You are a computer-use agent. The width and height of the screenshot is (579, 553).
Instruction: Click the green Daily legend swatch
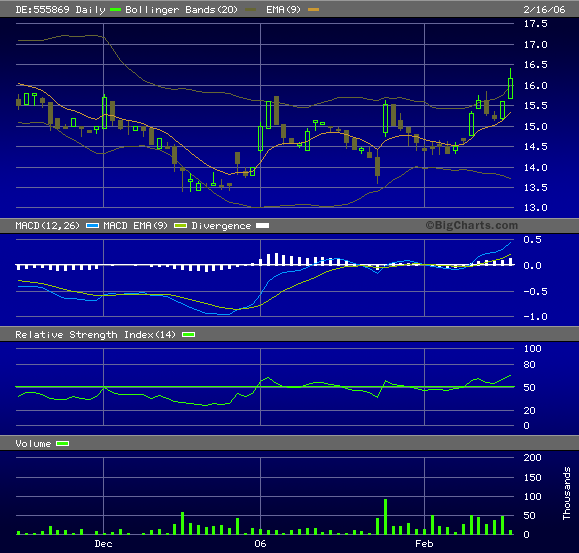click(x=115, y=10)
